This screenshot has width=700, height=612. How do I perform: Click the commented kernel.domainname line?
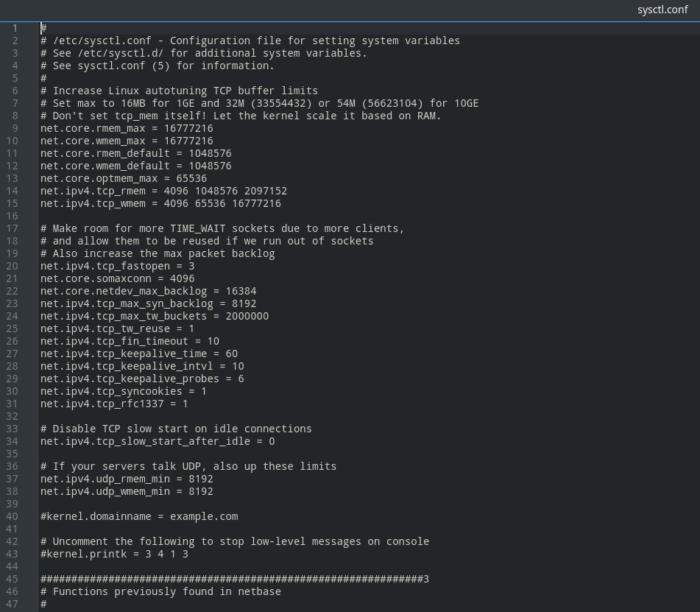(139, 516)
